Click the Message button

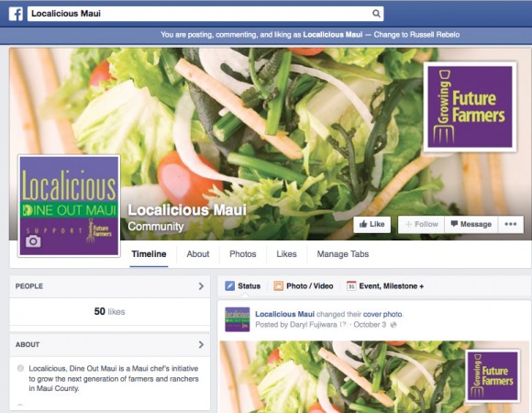pyautogui.click(x=471, y=224)
